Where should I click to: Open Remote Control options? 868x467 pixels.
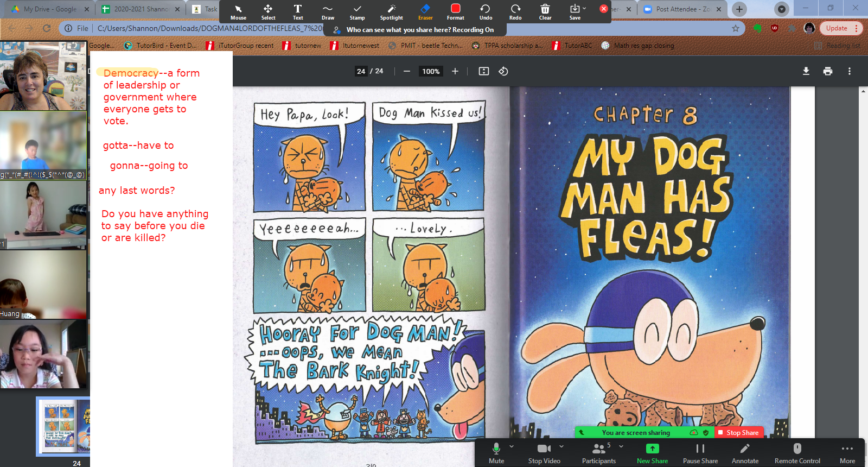click(x=797, y=453)
